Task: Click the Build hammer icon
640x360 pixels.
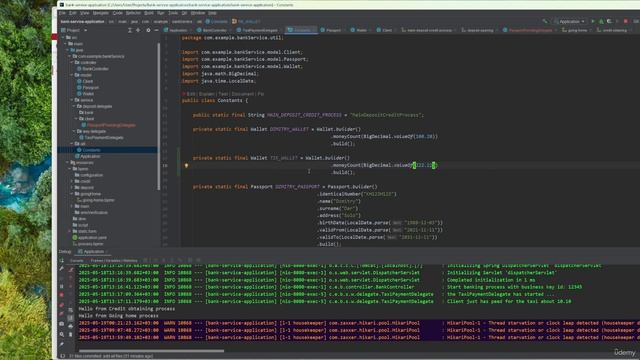Action: 545,21
